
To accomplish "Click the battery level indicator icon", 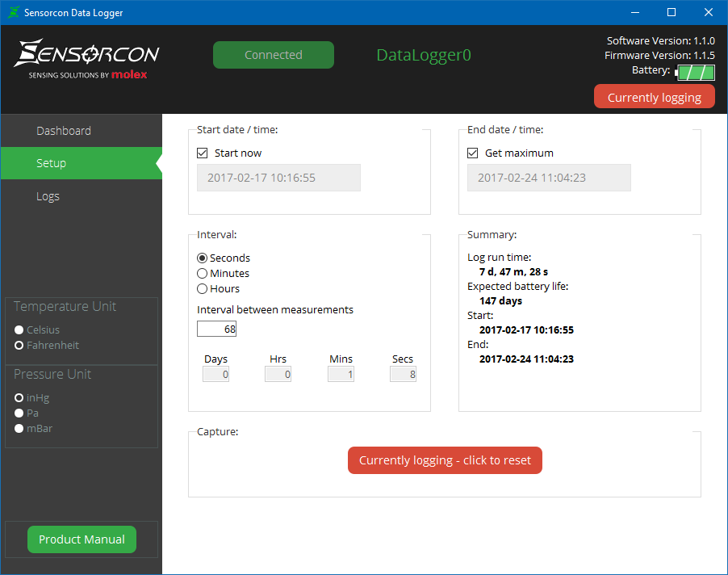I will pos(695,73).
